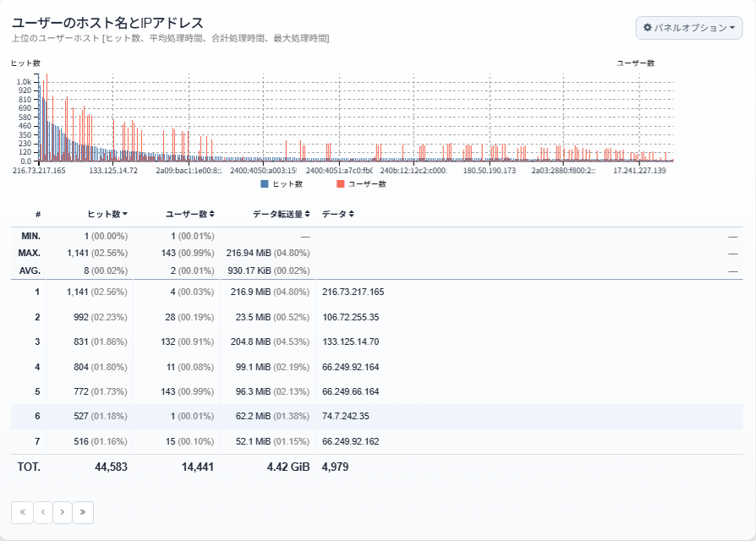The image size is (756, 541).
Task: Go to the previous page
Action: pyautogui.click(x=43, y=512)
